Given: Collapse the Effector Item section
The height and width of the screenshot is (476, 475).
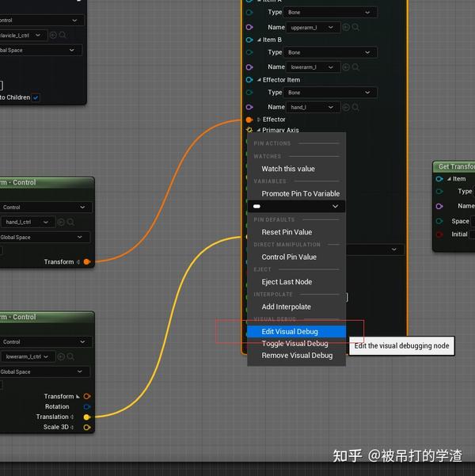Looking at the screenshot, I should click(x=259, y=80).
